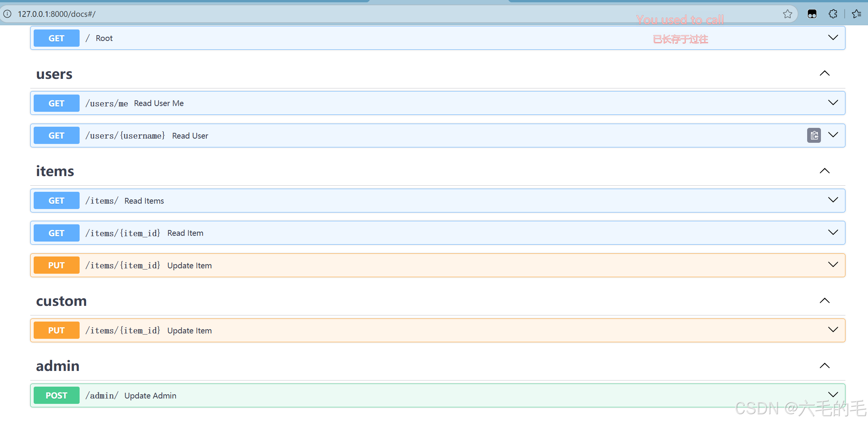
Task: View site information icon in address bar
Action: [x=7, y=14]
